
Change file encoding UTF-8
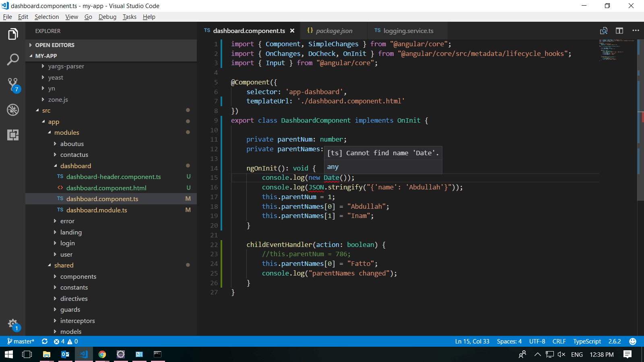537,341
